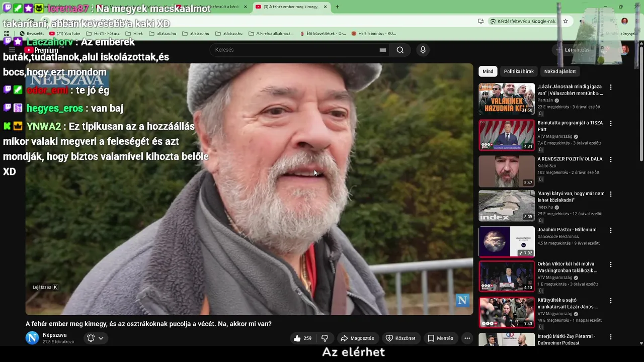Open Népszava channel avatar below the video
Image resolution: width=644 pixels, height=362 pixels.
[32, 338]
